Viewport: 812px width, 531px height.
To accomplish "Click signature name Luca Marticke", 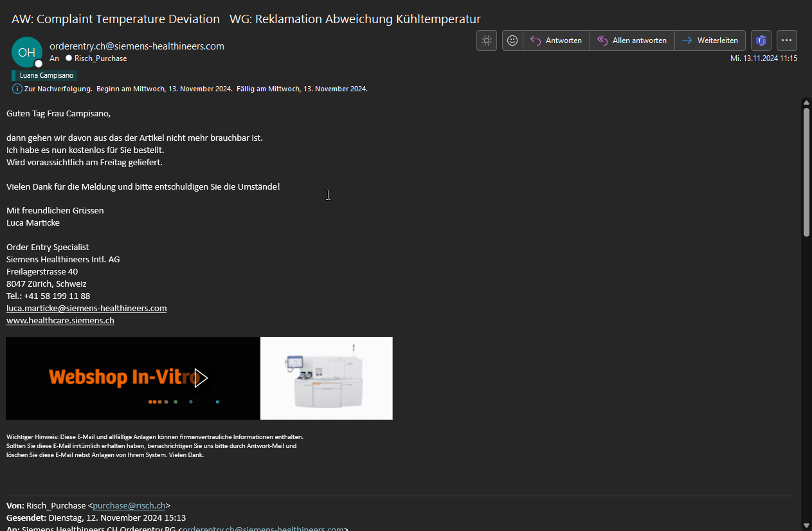I will click(33, 222).
